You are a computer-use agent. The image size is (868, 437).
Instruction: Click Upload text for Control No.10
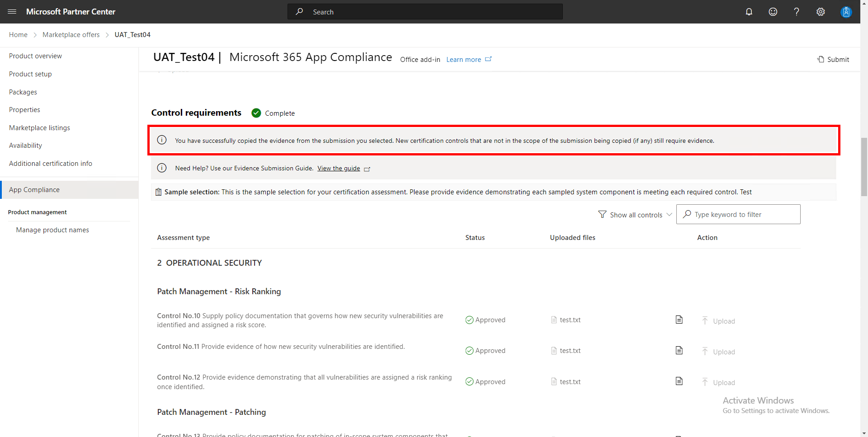pyautogui.click(x=724, y=321)
